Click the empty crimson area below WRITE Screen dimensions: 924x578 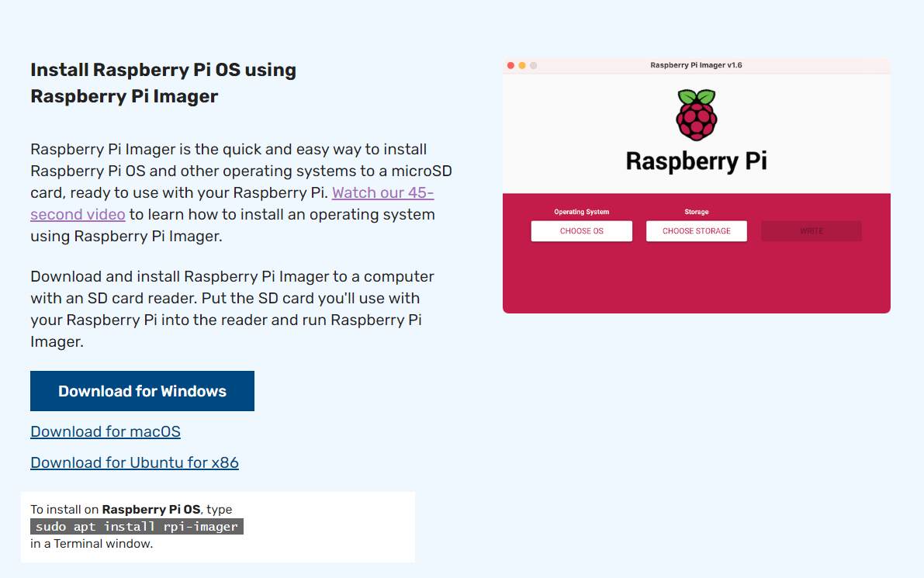click(x=811, y=279)
